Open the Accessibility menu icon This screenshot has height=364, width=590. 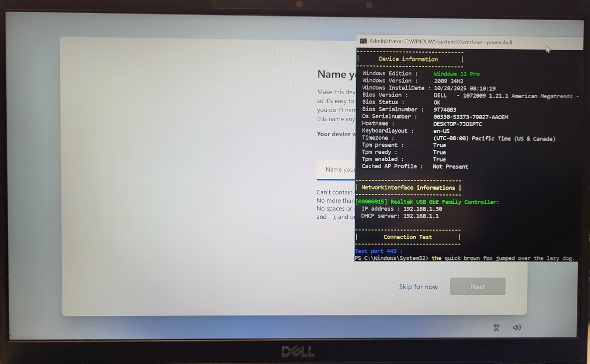point(496,327)
